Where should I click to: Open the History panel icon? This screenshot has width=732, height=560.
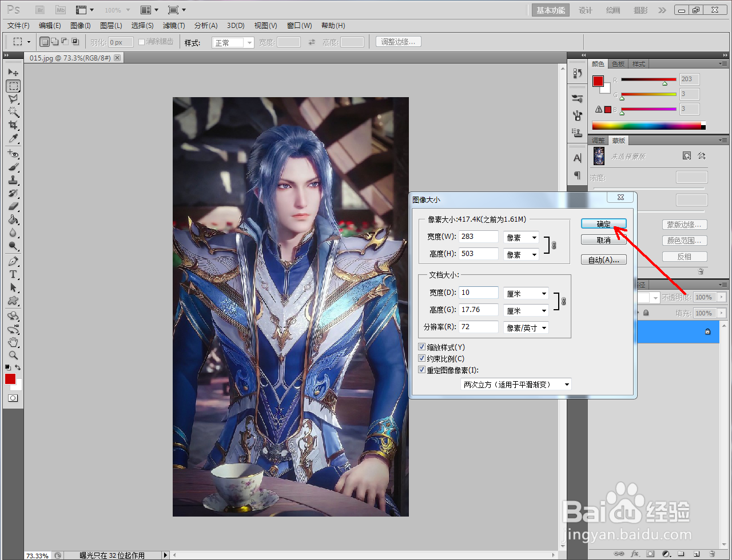pyautogui.click(x=578, y=73)
